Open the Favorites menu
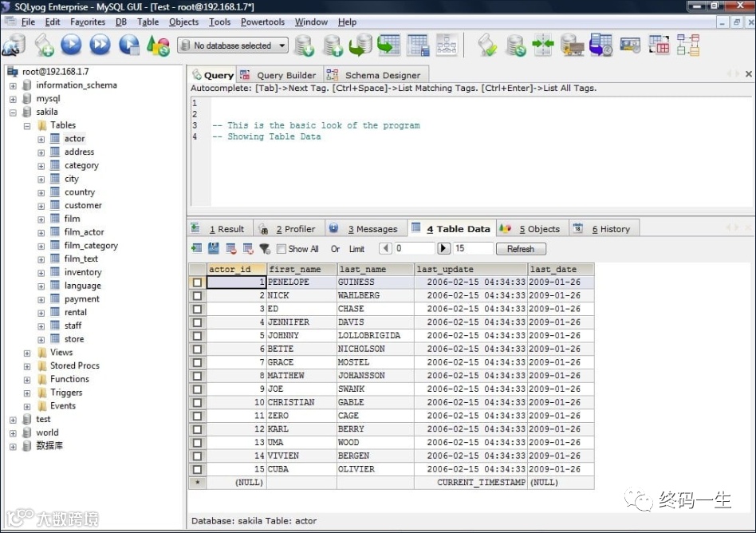This screenshot has width=756, height=533. click(87, 22)
